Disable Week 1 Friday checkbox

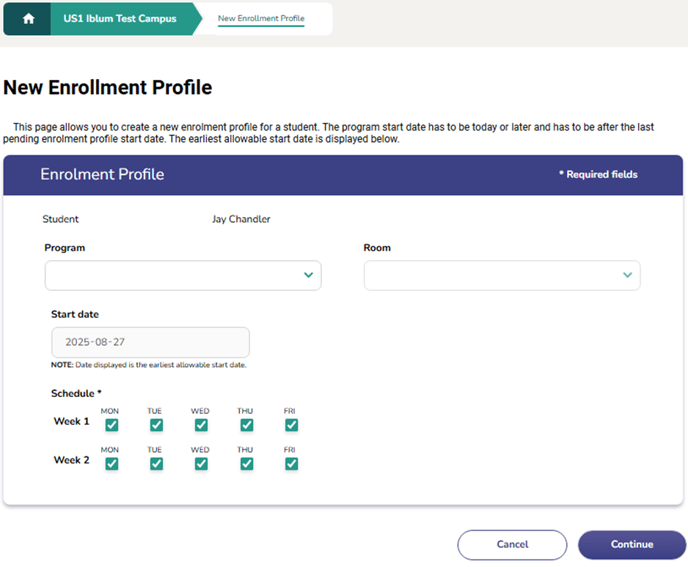(x=291, y=425)
